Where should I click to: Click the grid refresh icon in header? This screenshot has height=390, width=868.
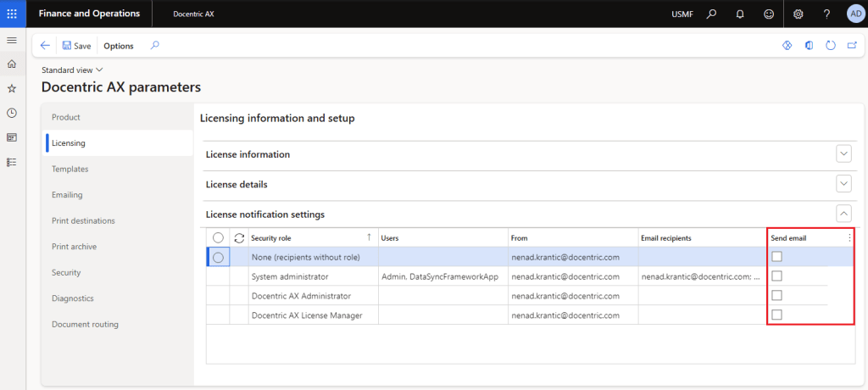click(x=239, y=237)
